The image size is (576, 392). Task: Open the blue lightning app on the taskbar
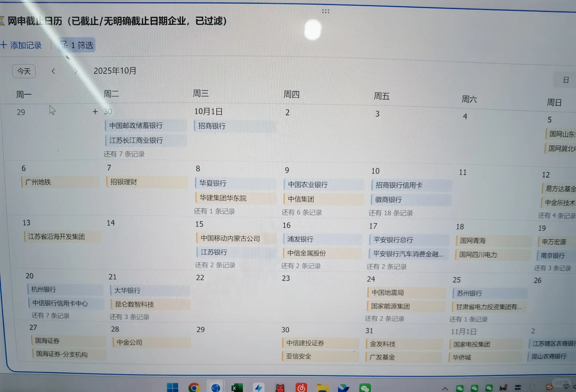(258, 388)
